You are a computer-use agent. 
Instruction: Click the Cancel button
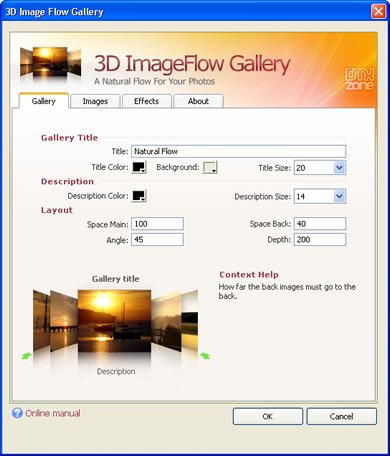(341, 416)
